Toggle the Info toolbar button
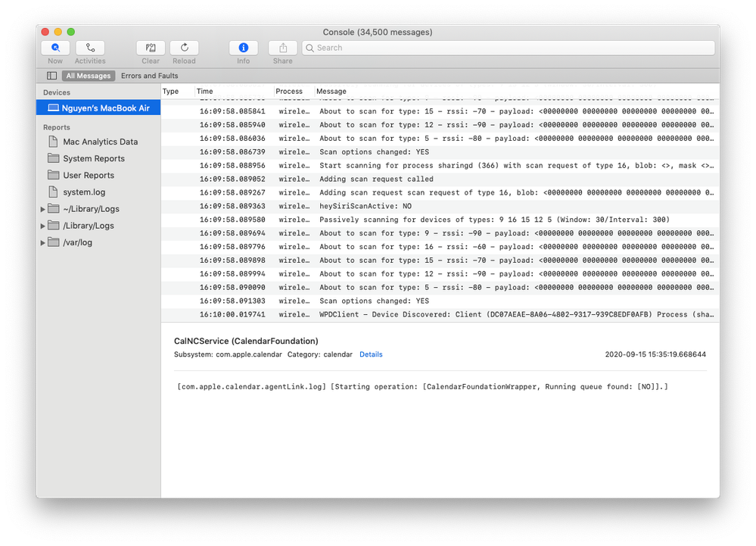756x546 pixels. (244, 48)
